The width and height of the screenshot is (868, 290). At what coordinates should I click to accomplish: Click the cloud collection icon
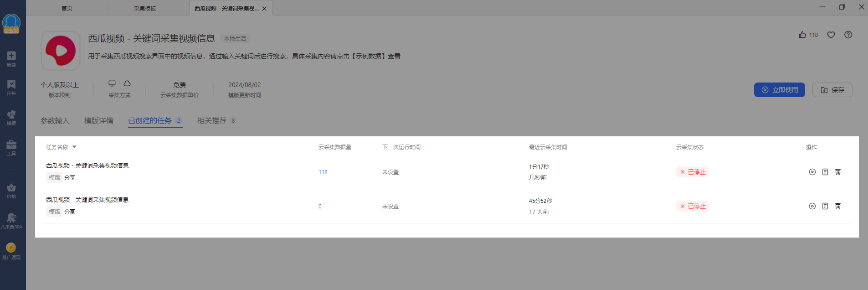pos(127,83)
